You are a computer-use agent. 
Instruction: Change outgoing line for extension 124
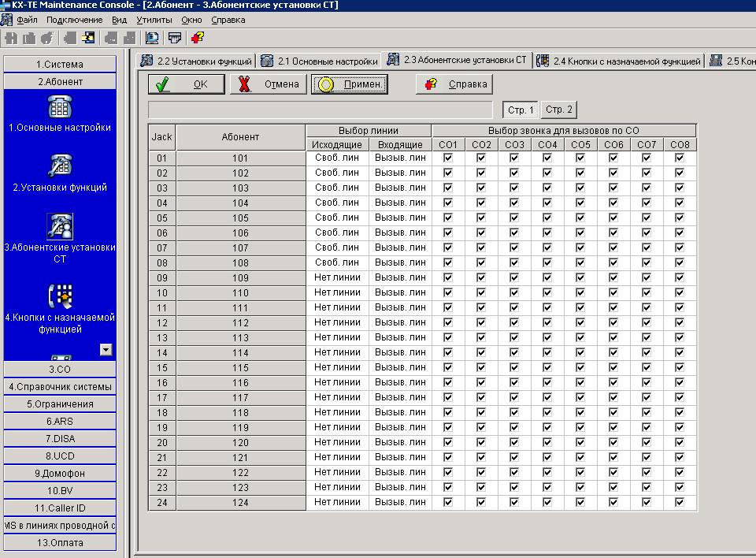point(337,502)
